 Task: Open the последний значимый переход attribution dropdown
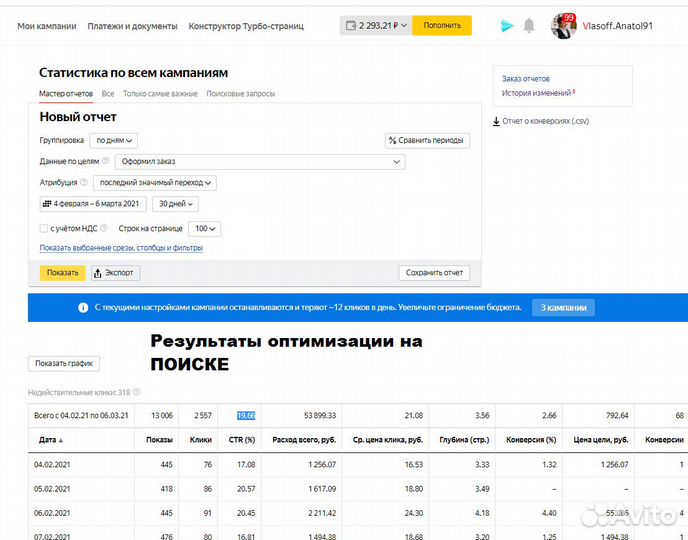point(155,182)
